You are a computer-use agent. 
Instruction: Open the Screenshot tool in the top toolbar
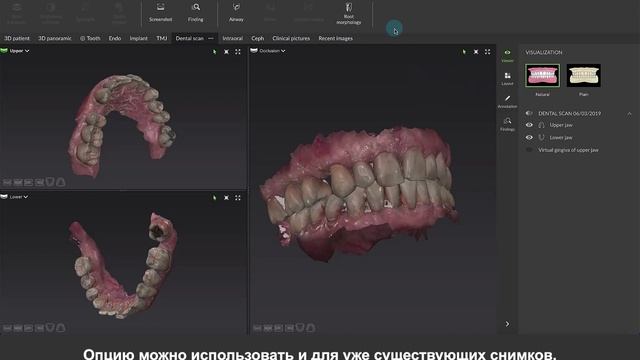(160, 12)
